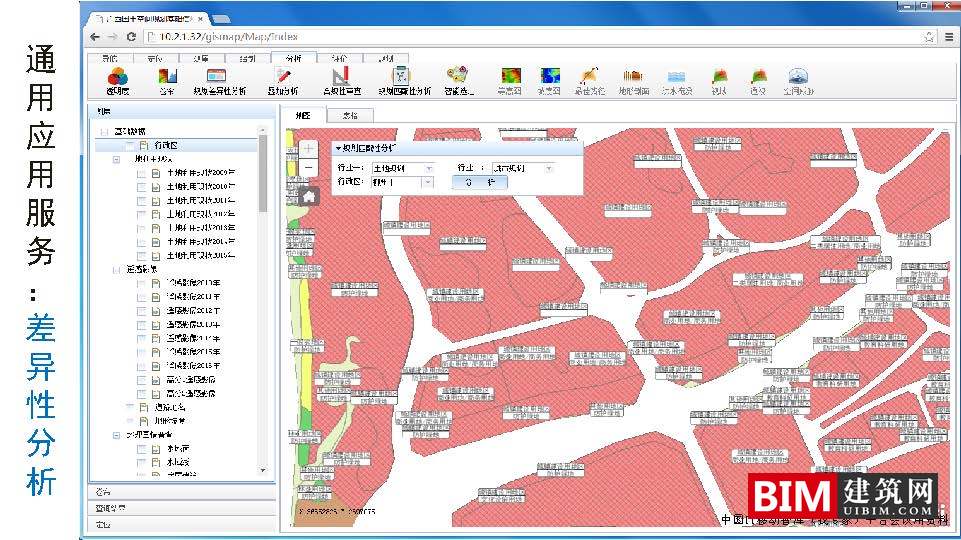961x540 pixels.
Task: Open the administrative district dropdown in panel
Action: point(427,183)
